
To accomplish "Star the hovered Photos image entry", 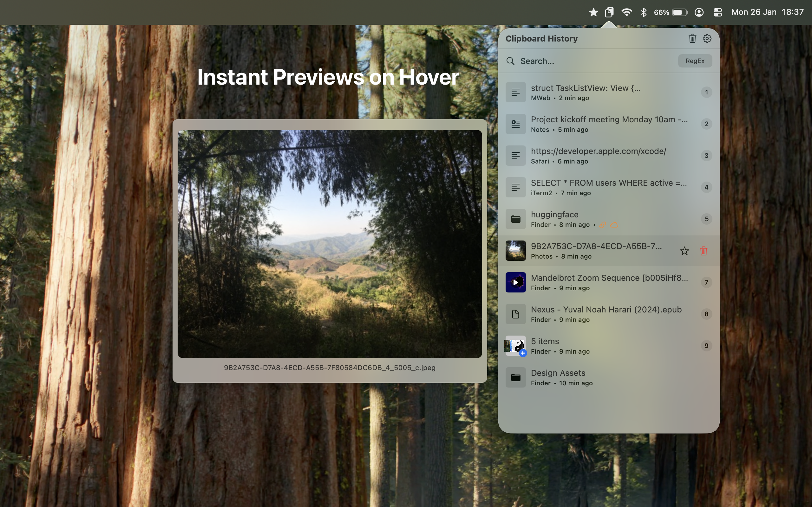I will click(684, 251).
